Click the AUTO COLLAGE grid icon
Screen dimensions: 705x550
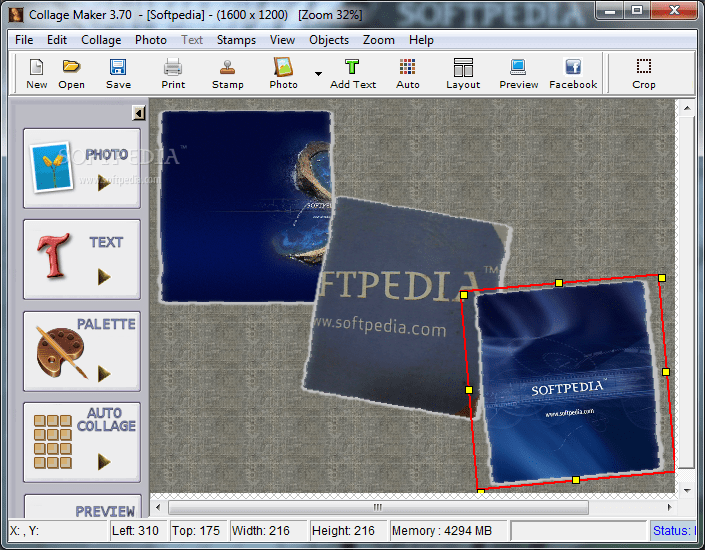[x=53, y=442]
